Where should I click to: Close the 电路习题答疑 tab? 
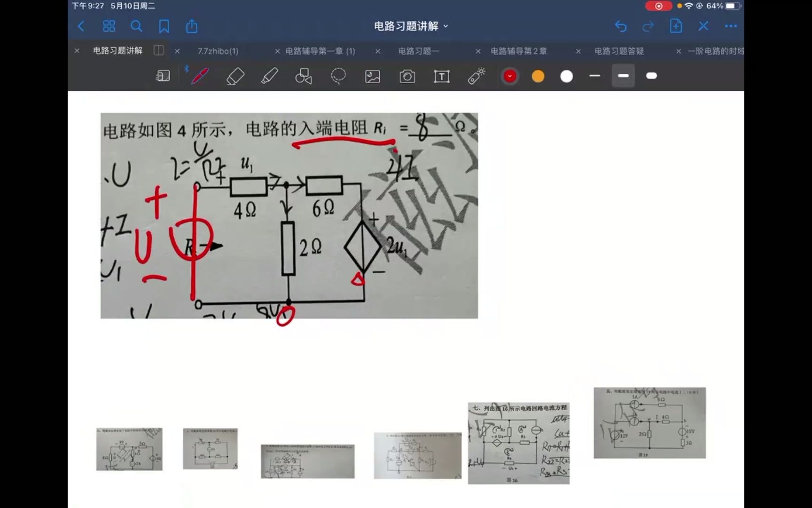[578, 51]
